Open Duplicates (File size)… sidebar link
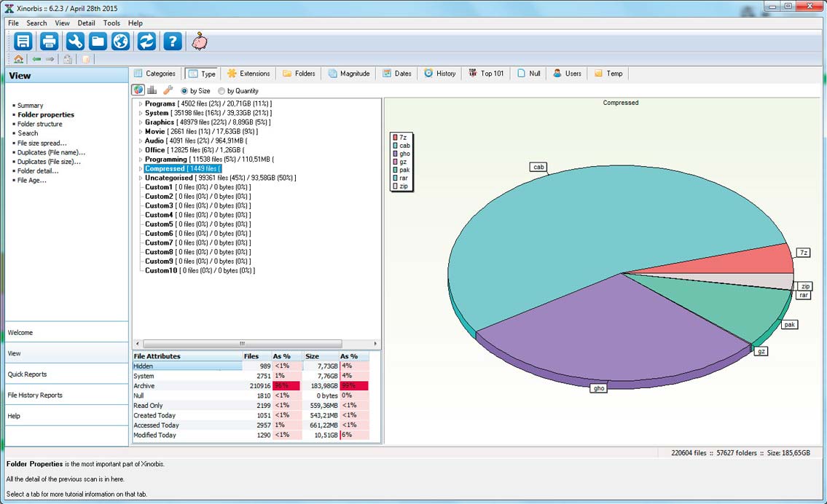Image resolution: width=827 pixels, height=504 pixels. [49, 162]
